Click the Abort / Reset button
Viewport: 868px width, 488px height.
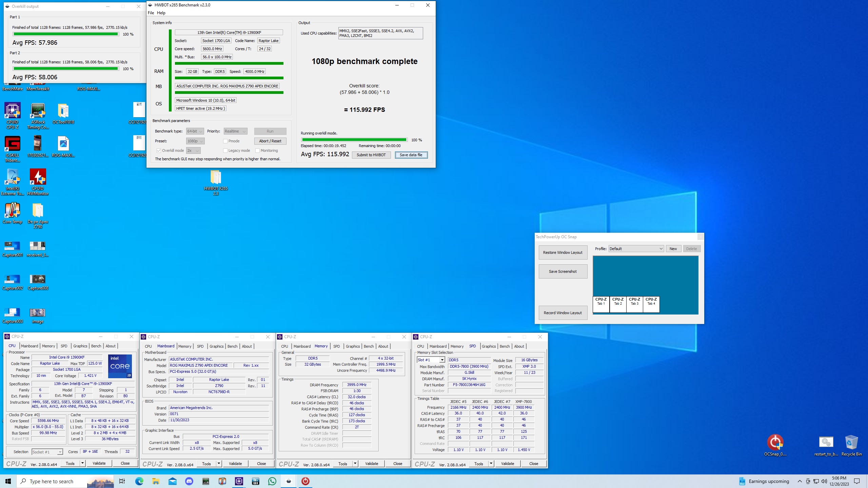pos(270,141)
